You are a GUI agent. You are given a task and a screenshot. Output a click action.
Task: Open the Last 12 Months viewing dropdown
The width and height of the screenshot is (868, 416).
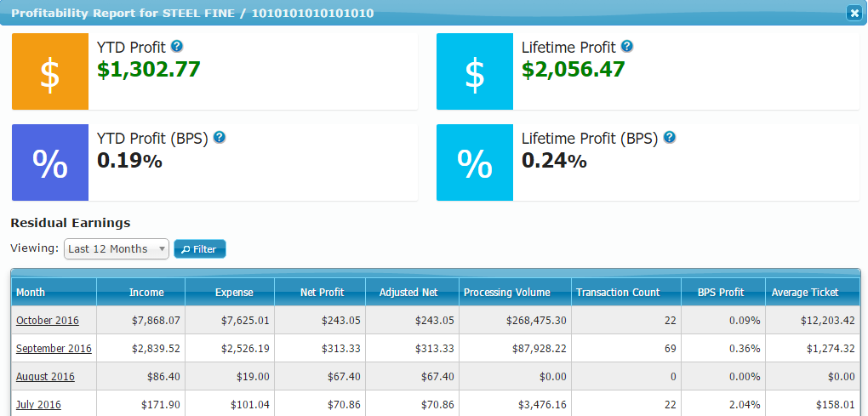pyautogui.click(x=117, y=249)
